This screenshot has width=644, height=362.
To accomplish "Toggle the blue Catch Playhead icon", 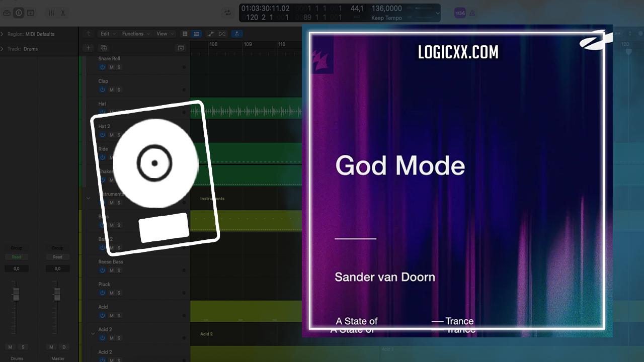I will 236,34.
